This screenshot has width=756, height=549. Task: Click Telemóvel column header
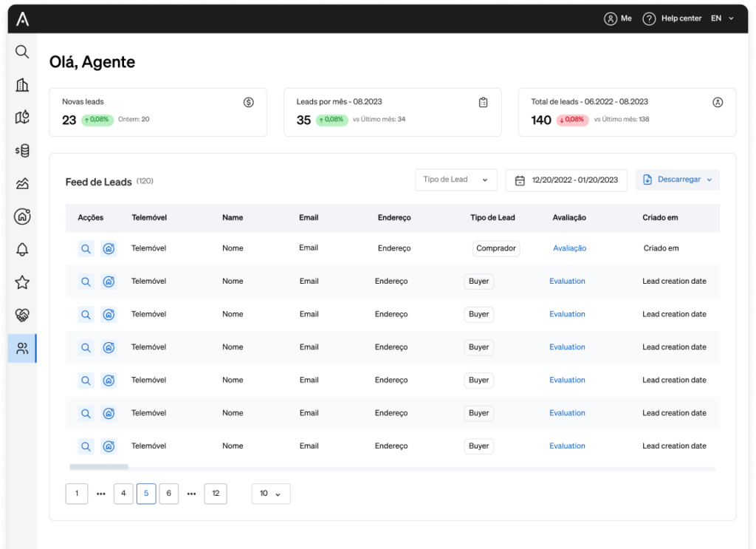coord(149,217)
